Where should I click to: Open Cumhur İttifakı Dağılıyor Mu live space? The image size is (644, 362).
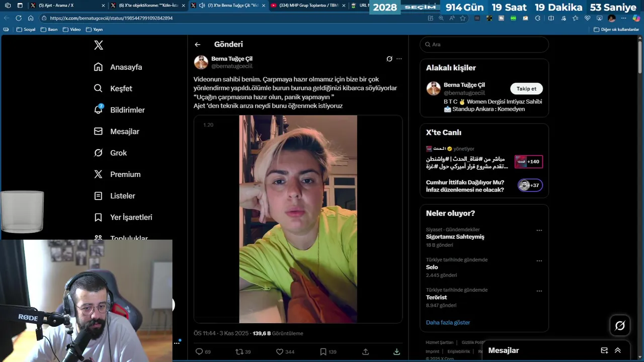465,186
